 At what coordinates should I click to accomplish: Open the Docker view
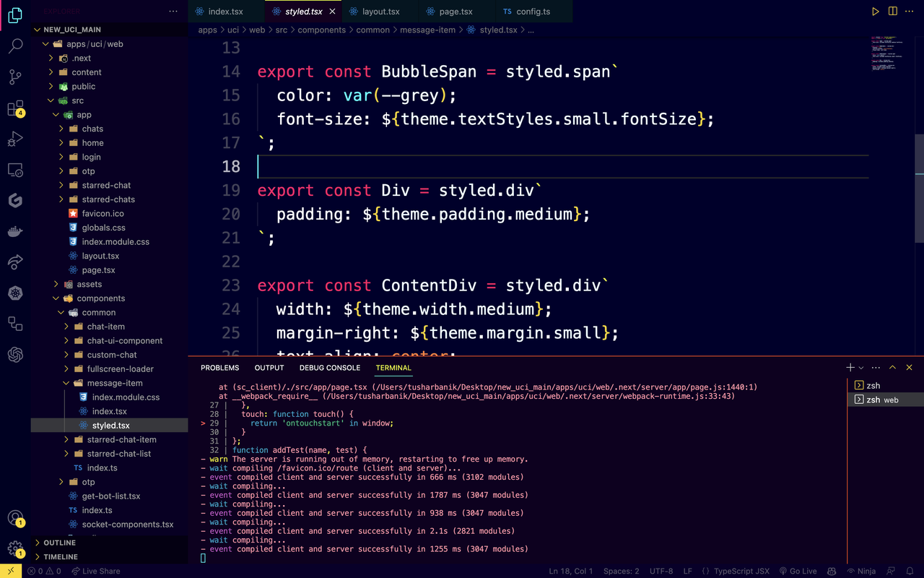click(x=15, y=231)
